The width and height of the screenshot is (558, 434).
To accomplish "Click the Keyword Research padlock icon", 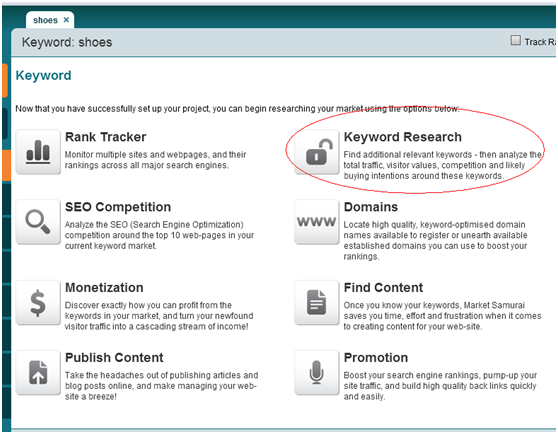I will pyautogui.click(x=317, y=152).
